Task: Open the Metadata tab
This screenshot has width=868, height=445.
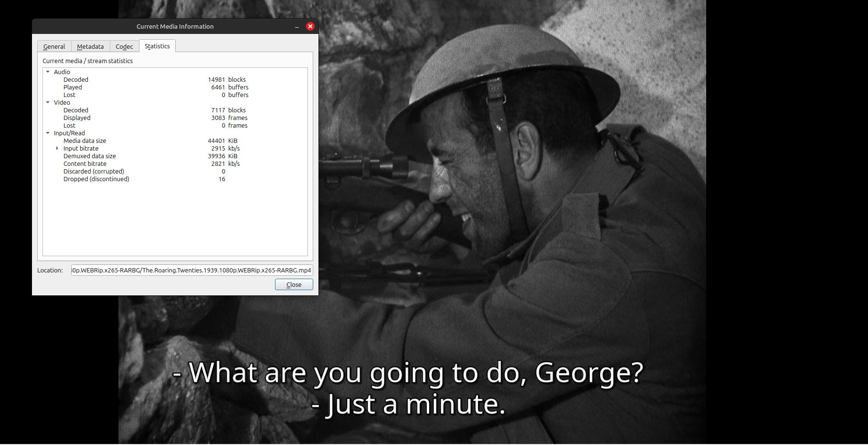Action: (90, 46)
